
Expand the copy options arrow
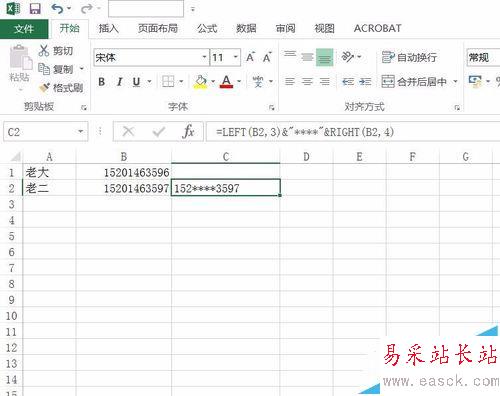coord(82,69)
